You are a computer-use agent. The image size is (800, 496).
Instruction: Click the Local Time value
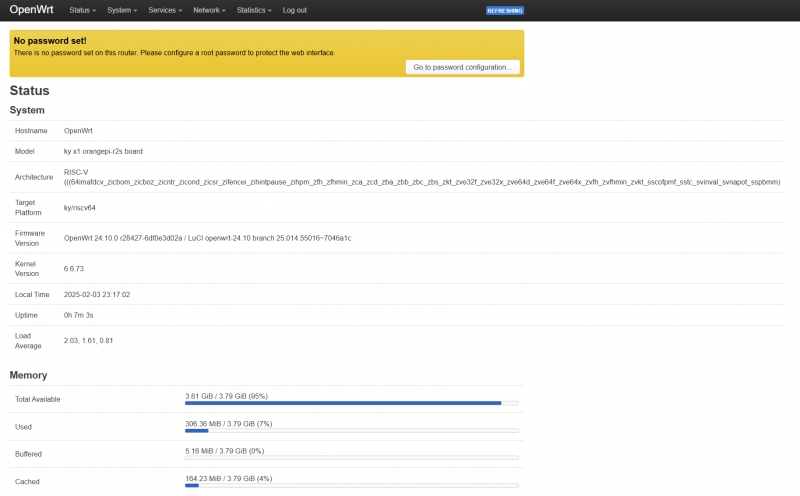click(97, 295)
